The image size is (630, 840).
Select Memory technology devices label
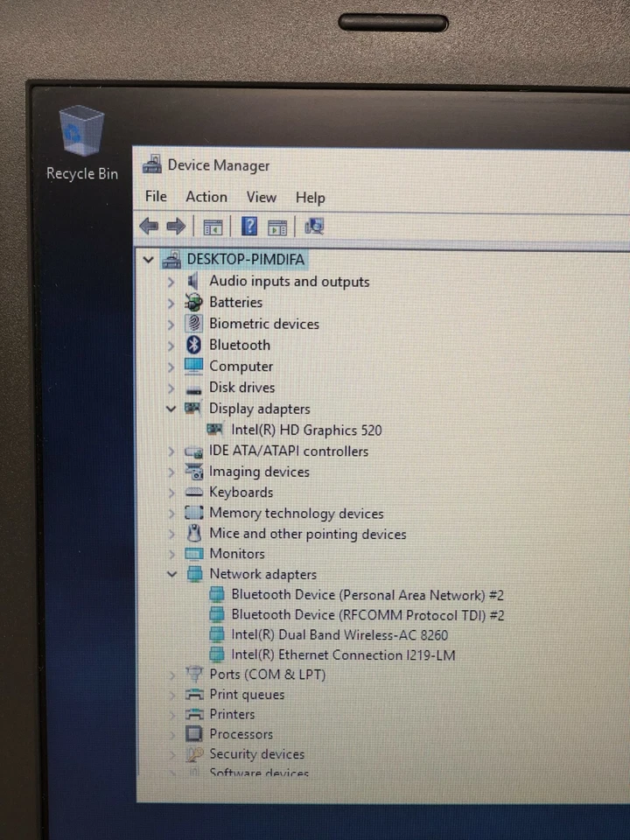(297, 514)
